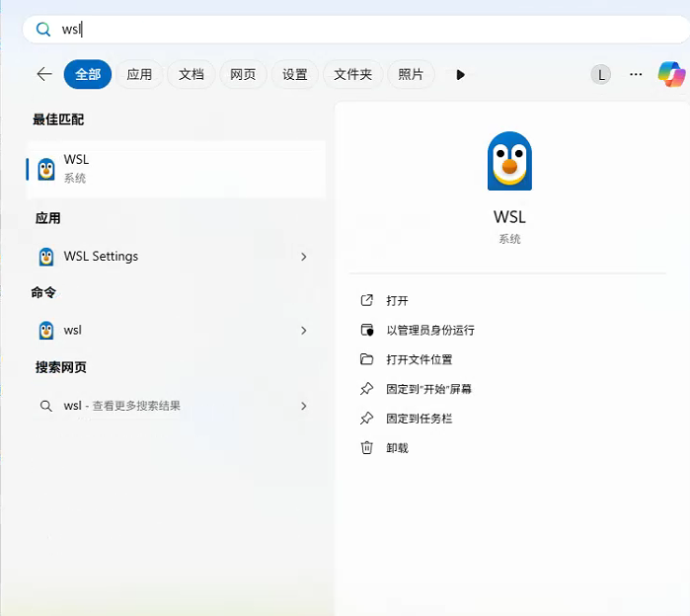This screenshot has width=690, height=616.
Task: Switch to the 网页 (Web) tab
Action: (x=243, y=74)
